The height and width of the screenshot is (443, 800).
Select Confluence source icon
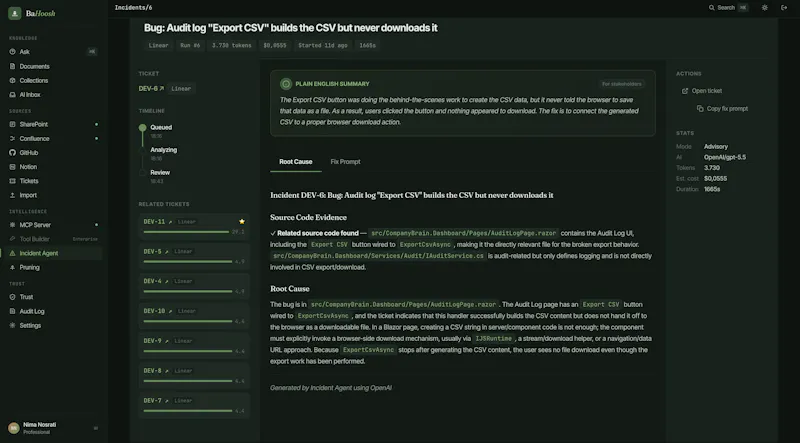click(13, 139)
